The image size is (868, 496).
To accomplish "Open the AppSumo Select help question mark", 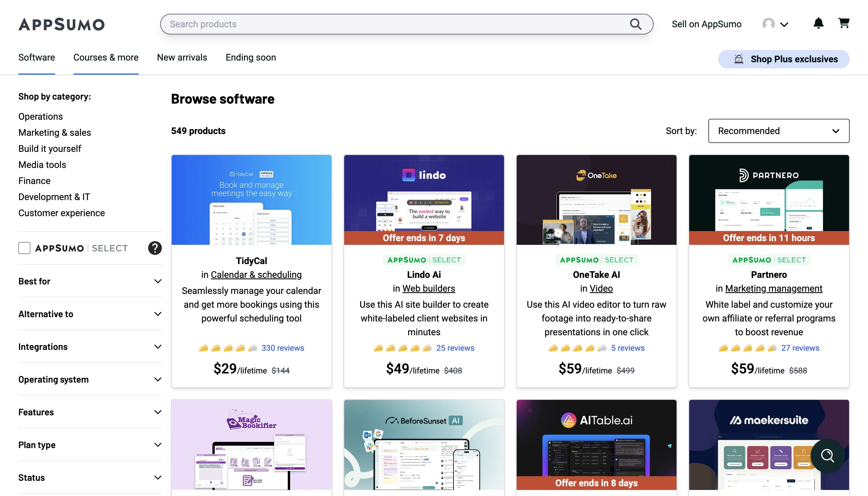I will [x=155, y=248].
